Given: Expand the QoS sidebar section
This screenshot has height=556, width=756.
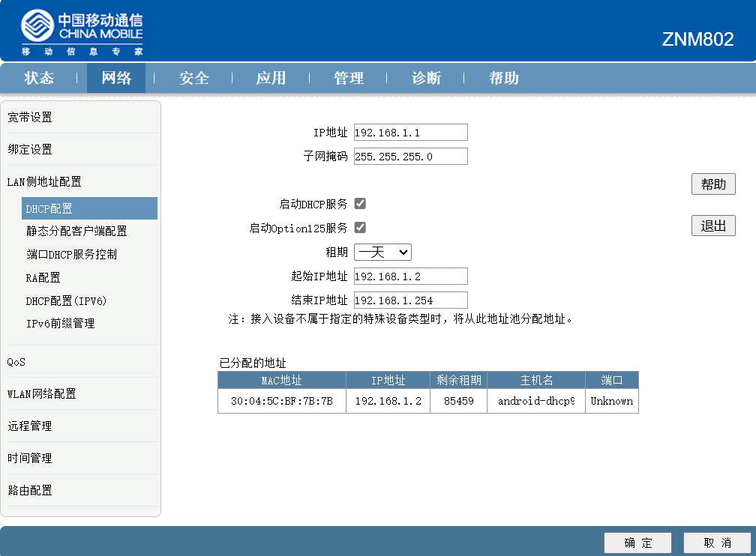Looking at the screenshot, I should [x=16, y=362].
